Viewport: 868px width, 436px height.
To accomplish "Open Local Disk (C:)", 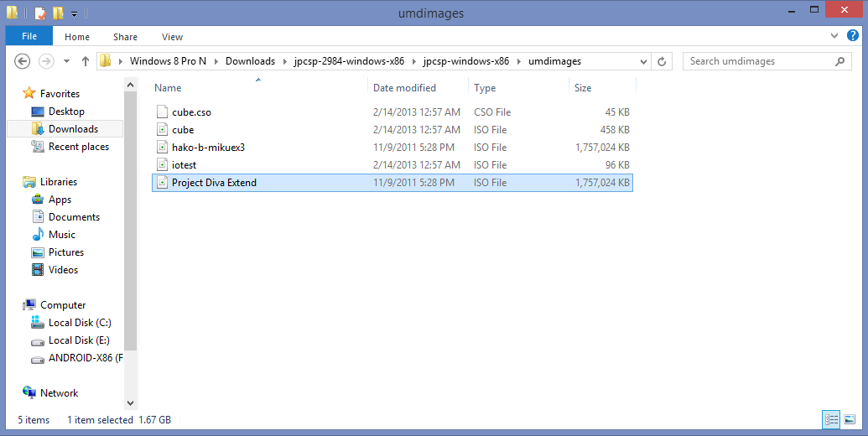I will coord(80,323).
